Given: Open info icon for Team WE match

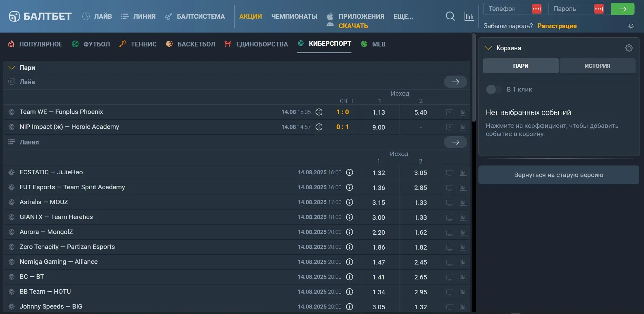Looking at the screenshot, I should point(319,112).
